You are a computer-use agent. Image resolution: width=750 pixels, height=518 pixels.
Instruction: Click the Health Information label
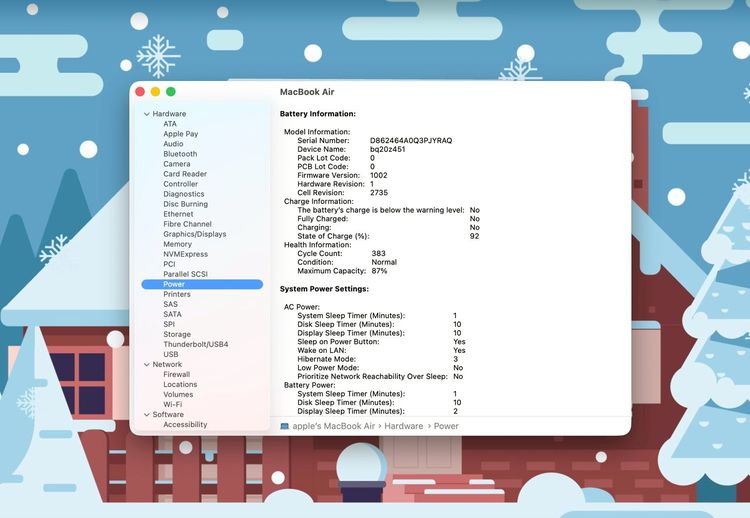tap(318, 245)
